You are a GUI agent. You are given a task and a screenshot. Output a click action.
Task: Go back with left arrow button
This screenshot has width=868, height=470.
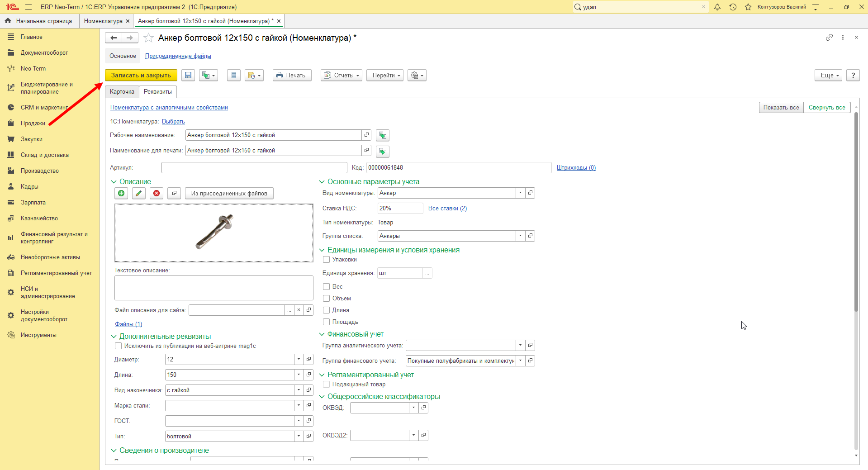[x=114, y=38]
